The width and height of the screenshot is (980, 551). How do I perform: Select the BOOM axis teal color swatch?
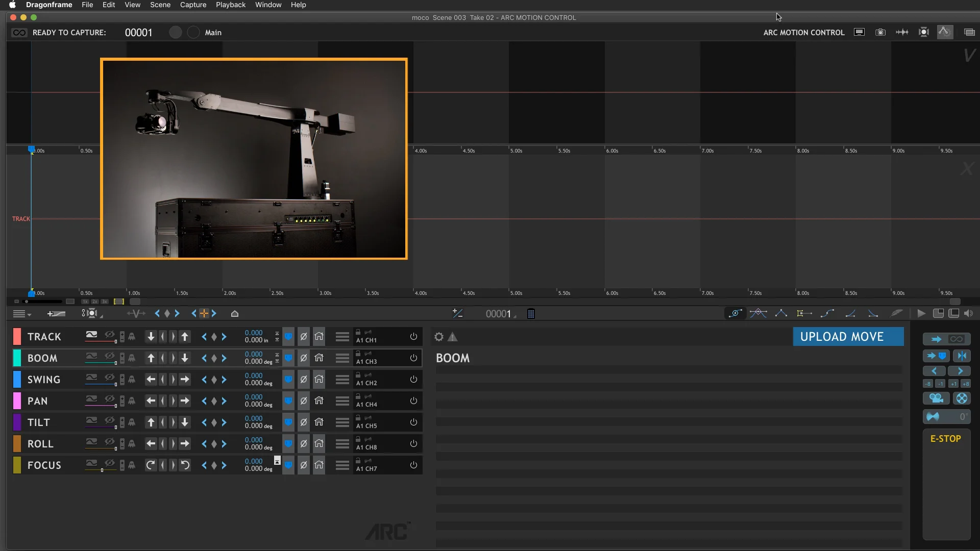coord(17,358)
